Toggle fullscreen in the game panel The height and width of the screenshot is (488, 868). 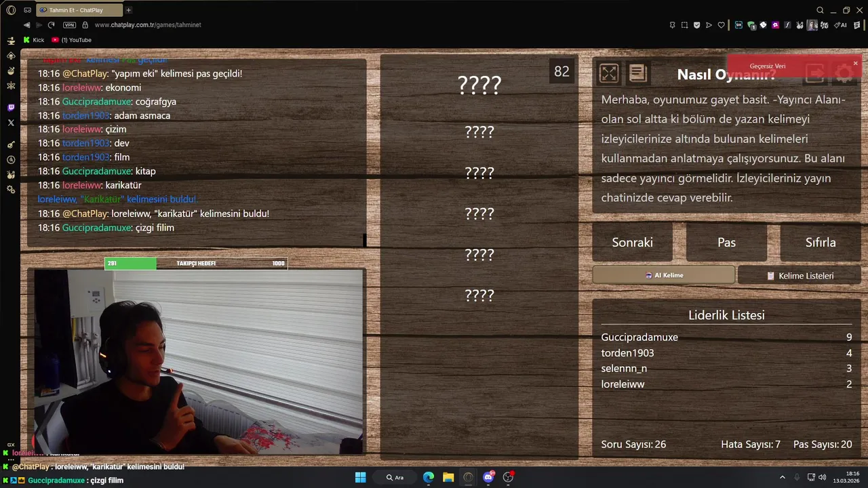pos(609,73)
